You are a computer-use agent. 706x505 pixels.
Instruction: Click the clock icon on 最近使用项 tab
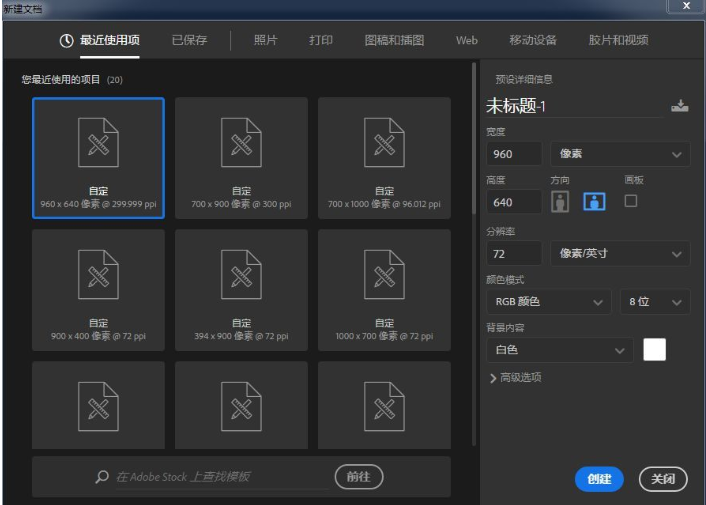[67, 41]
